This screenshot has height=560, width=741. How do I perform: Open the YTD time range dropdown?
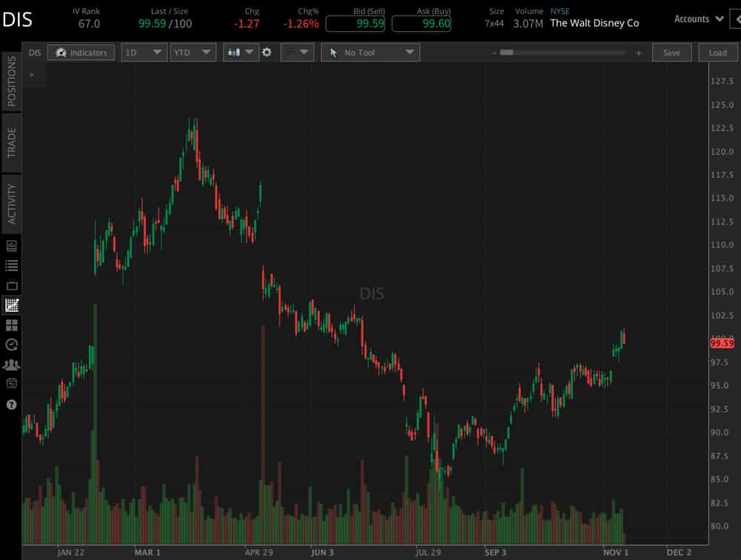193,53
